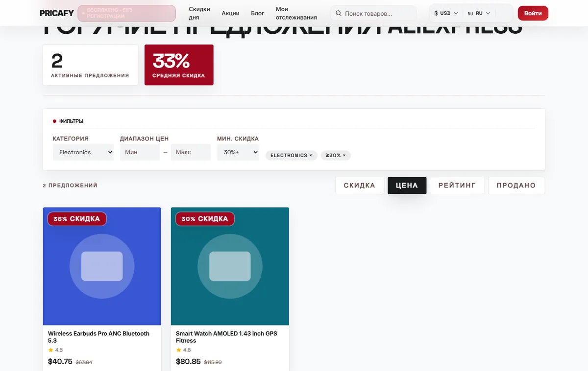
Task: Click the 33% средняя скидка stat card
Action: pyautogui.click(x=179, y=65)
